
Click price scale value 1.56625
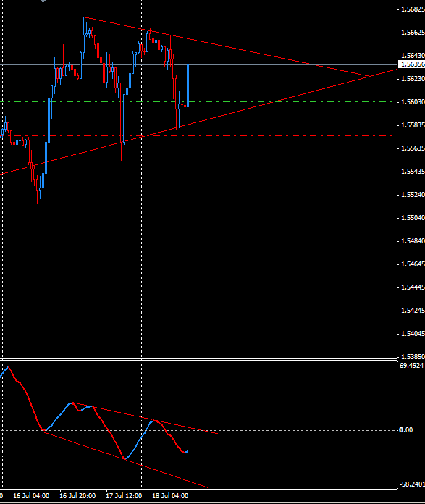click(413, 33)
